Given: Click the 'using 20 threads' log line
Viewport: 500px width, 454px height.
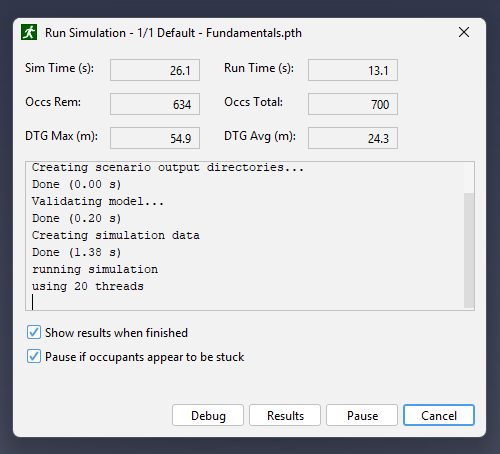Looking at the screenshot, I should click(x=88, y=286).
